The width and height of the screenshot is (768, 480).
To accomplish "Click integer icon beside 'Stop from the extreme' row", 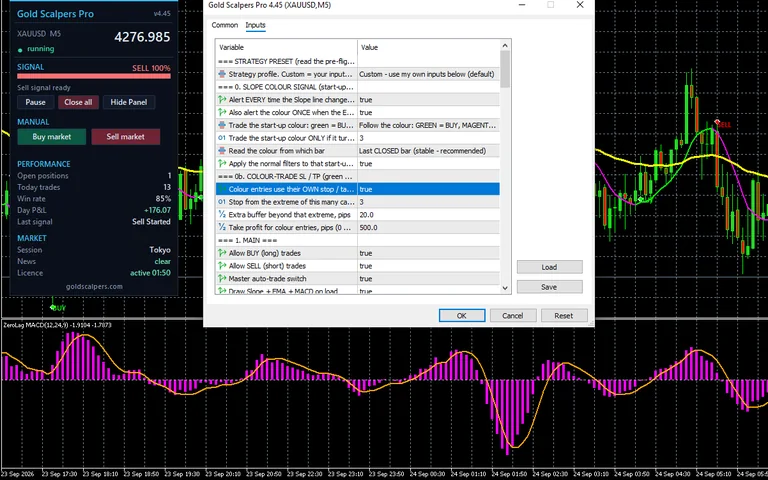I will pos(222,202).
